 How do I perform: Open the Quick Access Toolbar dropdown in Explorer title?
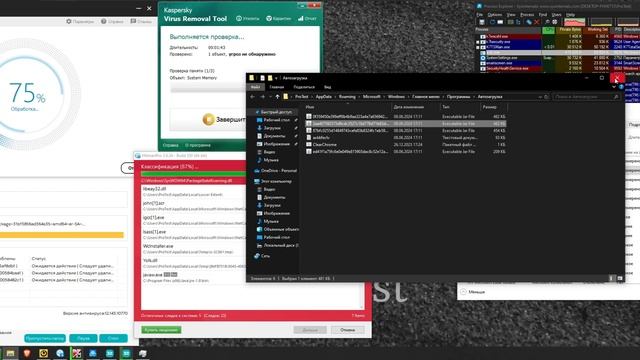pyautogui.click(x=276, y=78)
